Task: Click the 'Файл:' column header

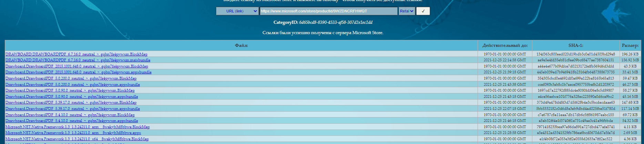Action: coord(241,45)
